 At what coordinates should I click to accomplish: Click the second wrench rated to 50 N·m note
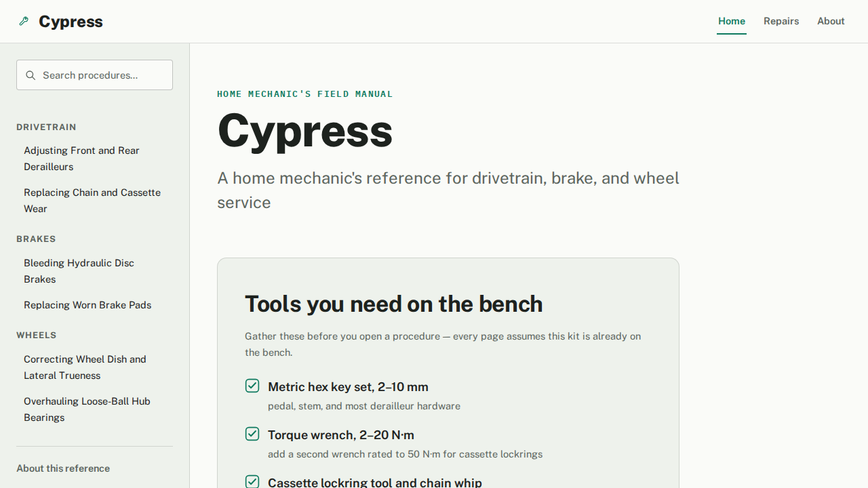click(x=405, y=454)
